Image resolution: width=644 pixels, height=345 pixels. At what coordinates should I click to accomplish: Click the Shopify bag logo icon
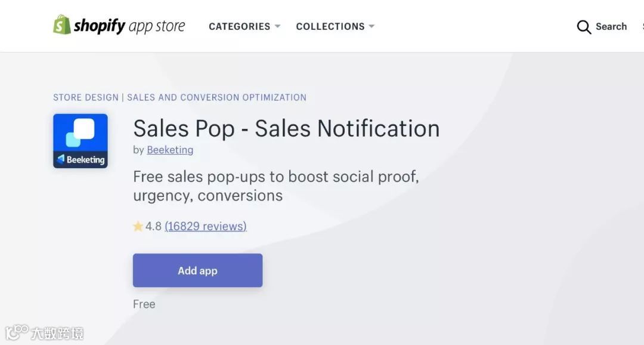(x=61, y=24)
